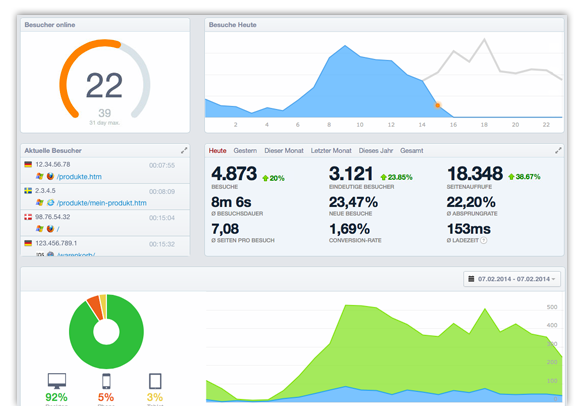Click the 7,08 Seiten pro Besuch value

tap(225, 229)
